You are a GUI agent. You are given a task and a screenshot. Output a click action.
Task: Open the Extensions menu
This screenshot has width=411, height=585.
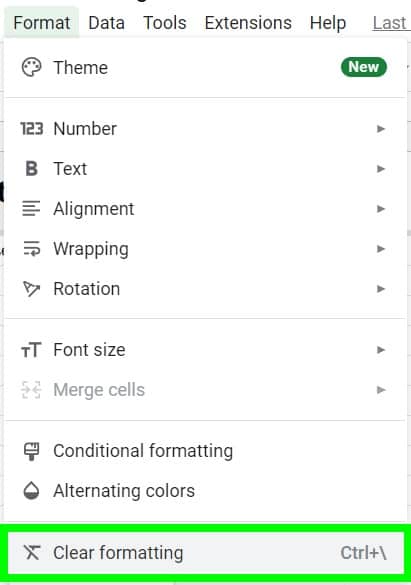[x=248, y=23]
